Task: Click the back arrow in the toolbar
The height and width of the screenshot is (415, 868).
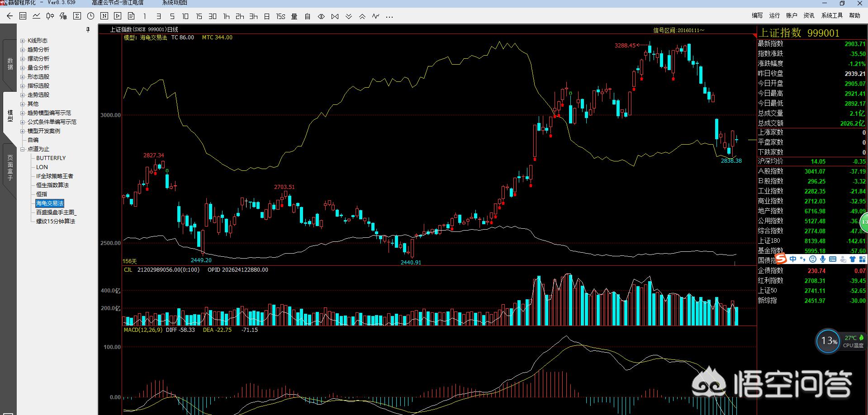Action: [9, 16]
